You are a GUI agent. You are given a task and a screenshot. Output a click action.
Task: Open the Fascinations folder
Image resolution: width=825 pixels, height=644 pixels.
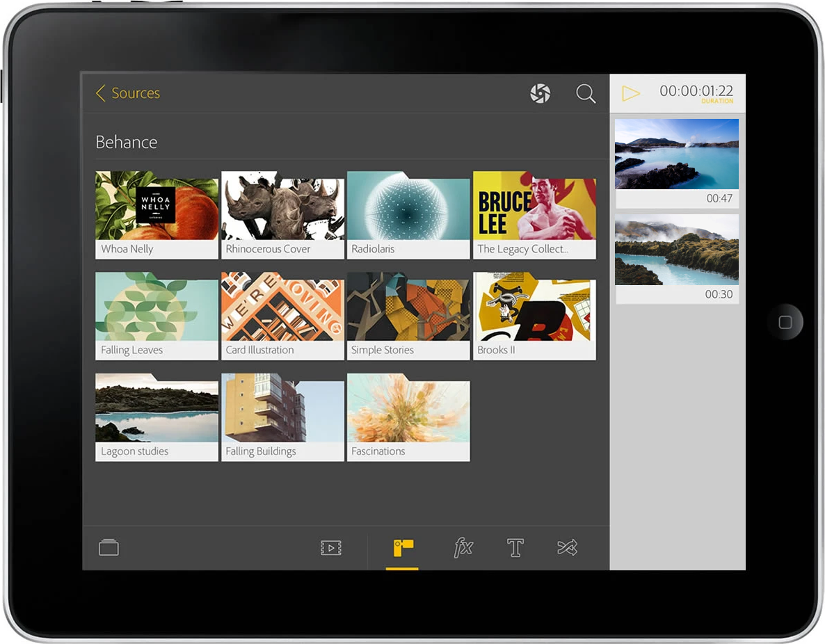[x=408, y=417]
